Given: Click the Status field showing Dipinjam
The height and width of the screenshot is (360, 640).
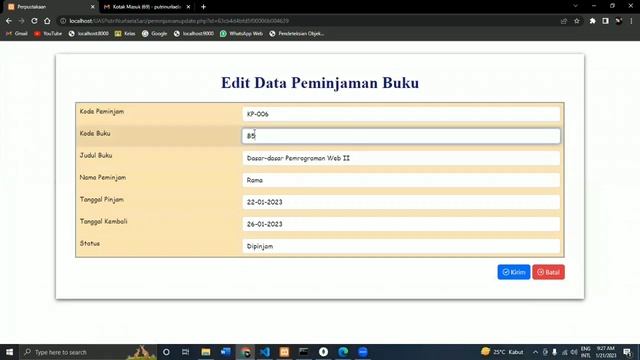Looking at the screenshot, I should pyautogui.click(x=401, y=246).
